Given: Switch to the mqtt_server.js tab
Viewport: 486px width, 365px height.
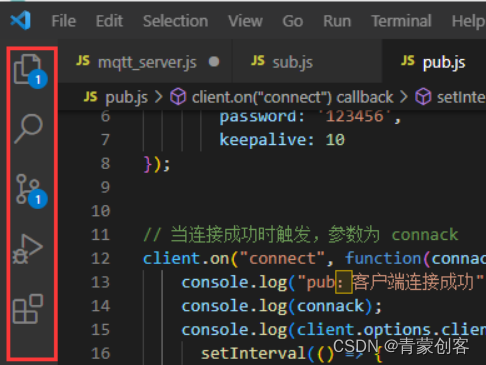Looking at the screenshot, I should [146, 62].
